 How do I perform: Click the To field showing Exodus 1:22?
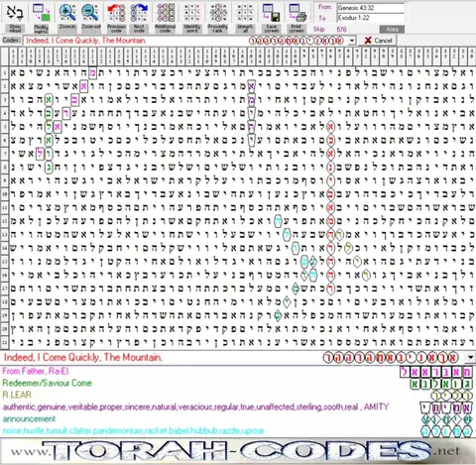tap(371, 18)
